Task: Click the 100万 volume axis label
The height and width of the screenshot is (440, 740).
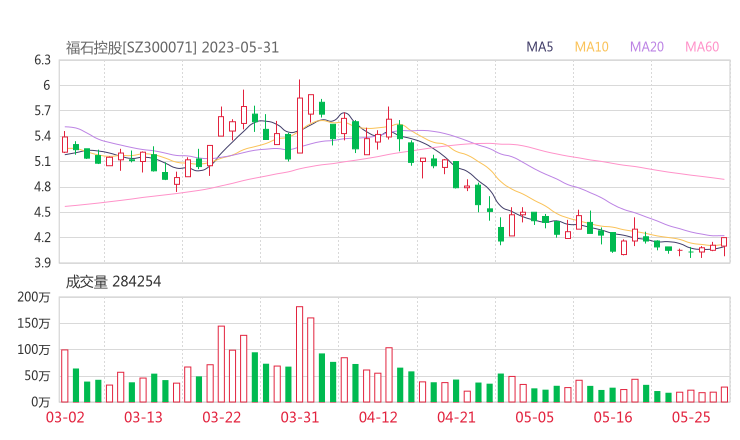Action: tap(34, 350)
